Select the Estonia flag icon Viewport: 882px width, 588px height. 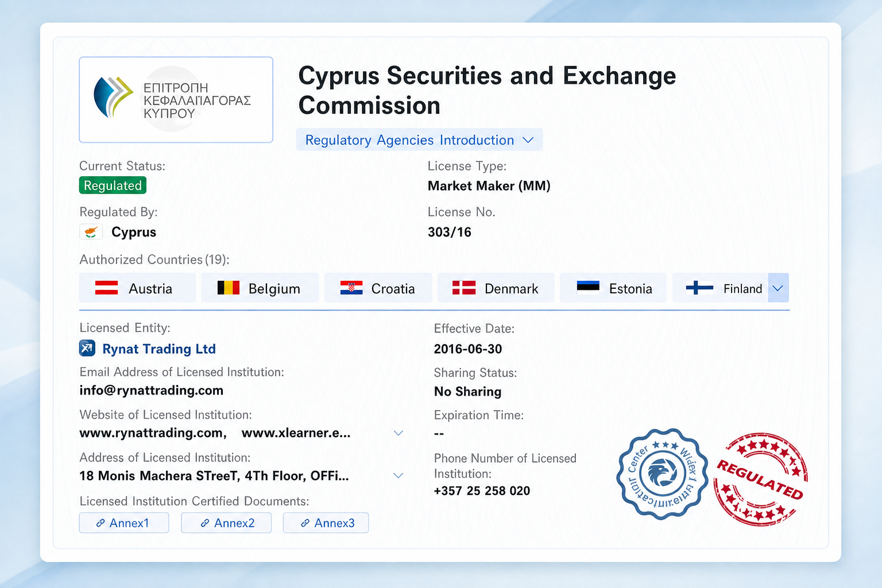[588, 287]
